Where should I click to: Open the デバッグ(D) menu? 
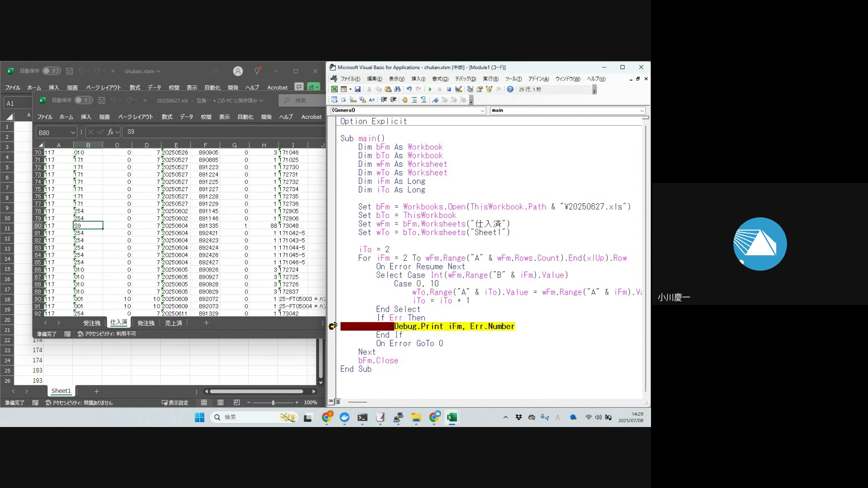click(465, 79)
